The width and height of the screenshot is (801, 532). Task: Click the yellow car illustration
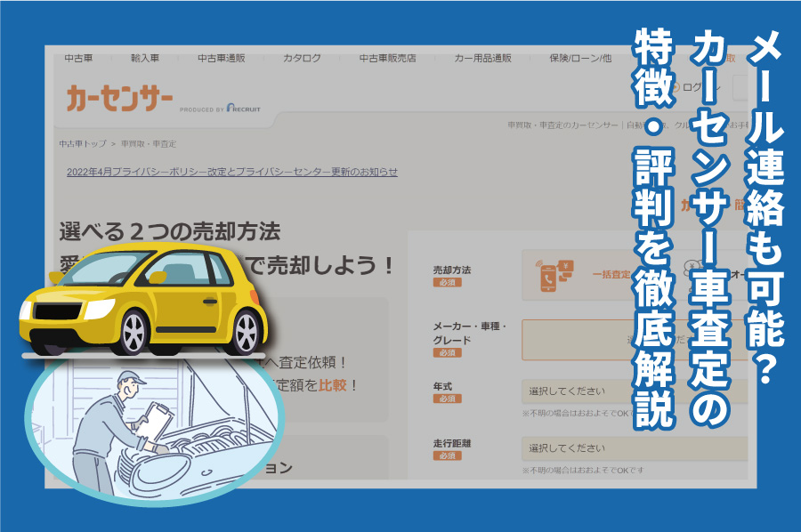(x=143, y=300)
